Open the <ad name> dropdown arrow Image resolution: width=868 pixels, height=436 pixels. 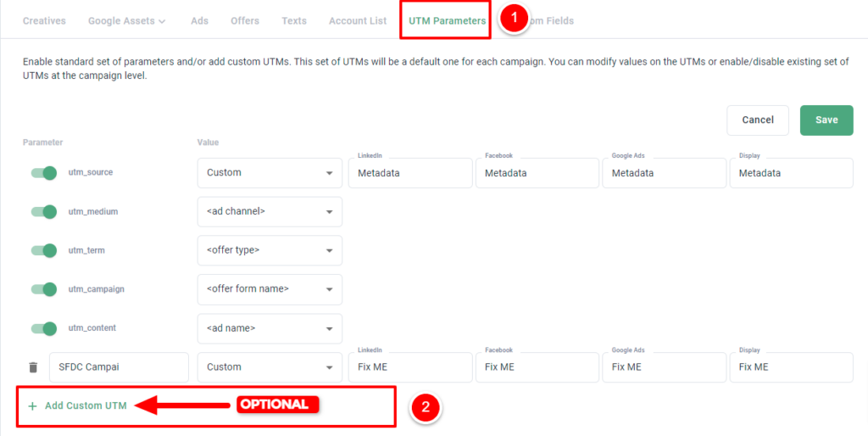pyautogui.click(x=330, y=328)
